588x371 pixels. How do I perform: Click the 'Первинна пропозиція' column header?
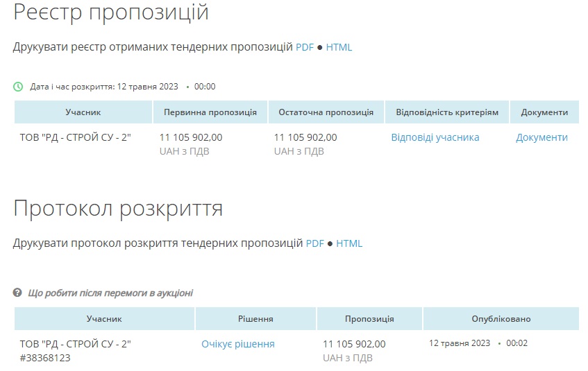[x=210, y=112]
